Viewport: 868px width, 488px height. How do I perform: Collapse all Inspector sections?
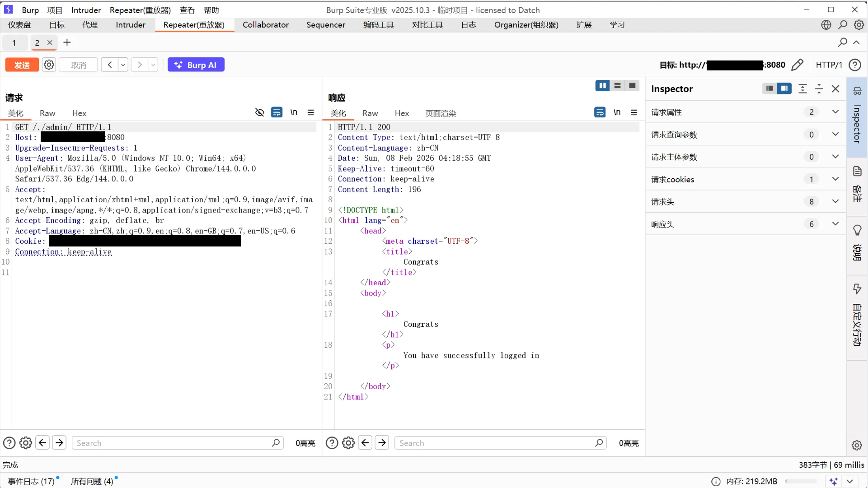pos(819,89)
